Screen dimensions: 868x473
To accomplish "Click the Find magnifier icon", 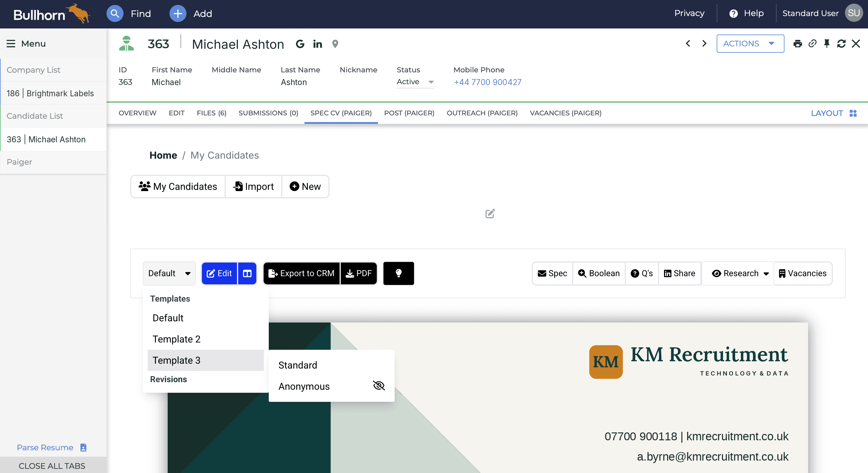I will (x=115, y=14).
